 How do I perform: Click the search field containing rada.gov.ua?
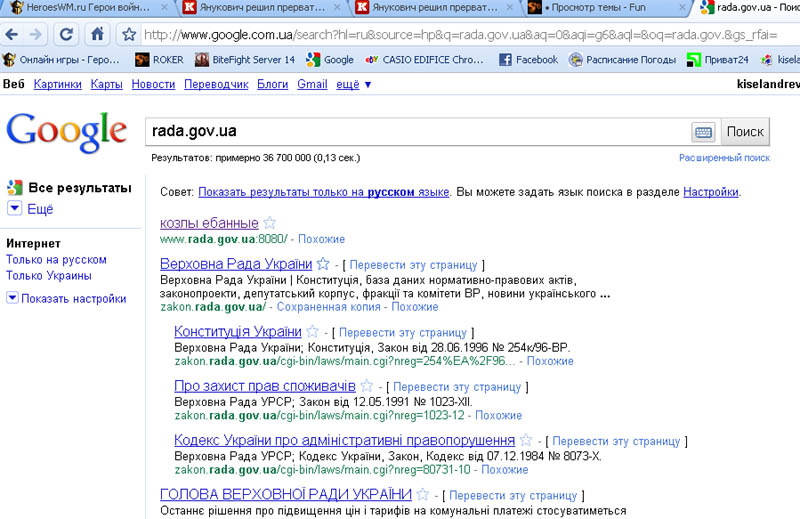(x=415, y=131)
